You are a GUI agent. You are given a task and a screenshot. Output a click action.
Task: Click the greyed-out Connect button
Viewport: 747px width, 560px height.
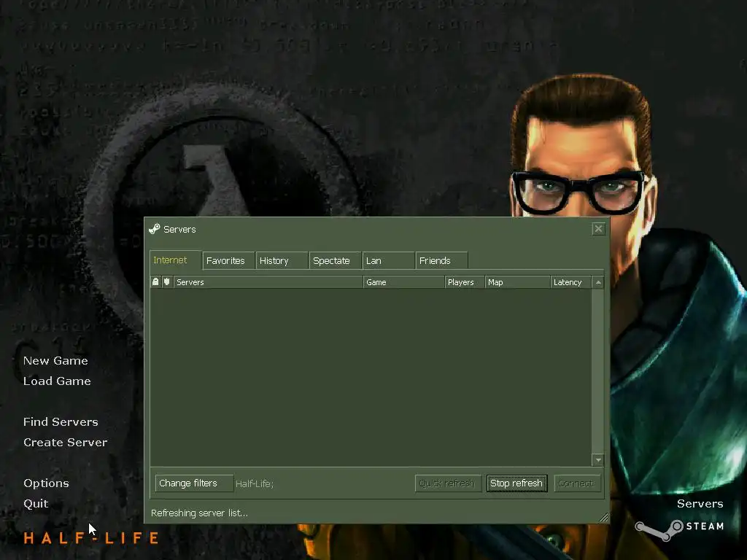577,483
